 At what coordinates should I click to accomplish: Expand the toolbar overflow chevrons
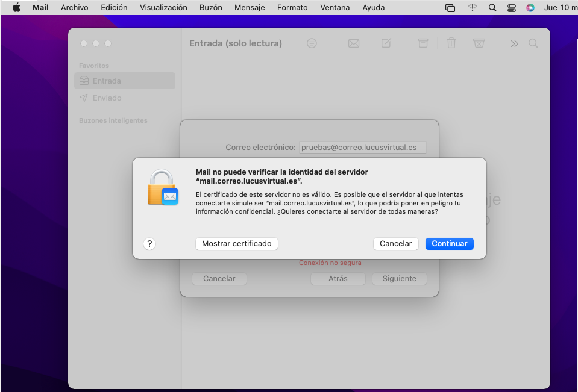click(x=514, y=43)
